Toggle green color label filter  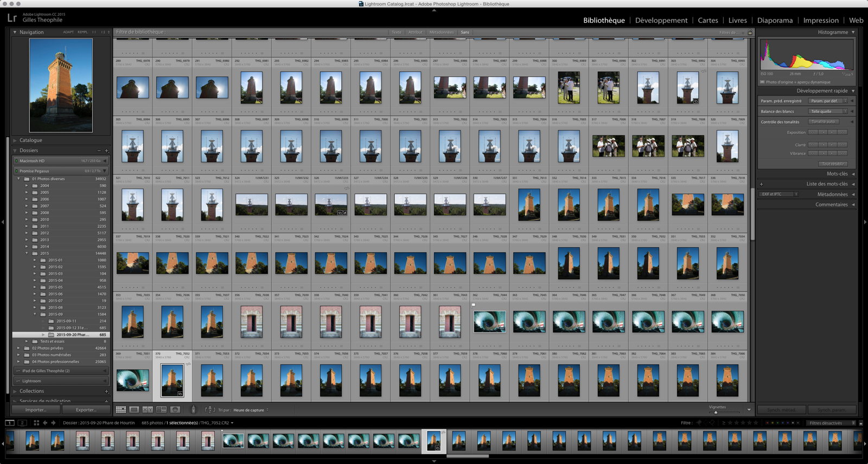[x=777, y=423]
